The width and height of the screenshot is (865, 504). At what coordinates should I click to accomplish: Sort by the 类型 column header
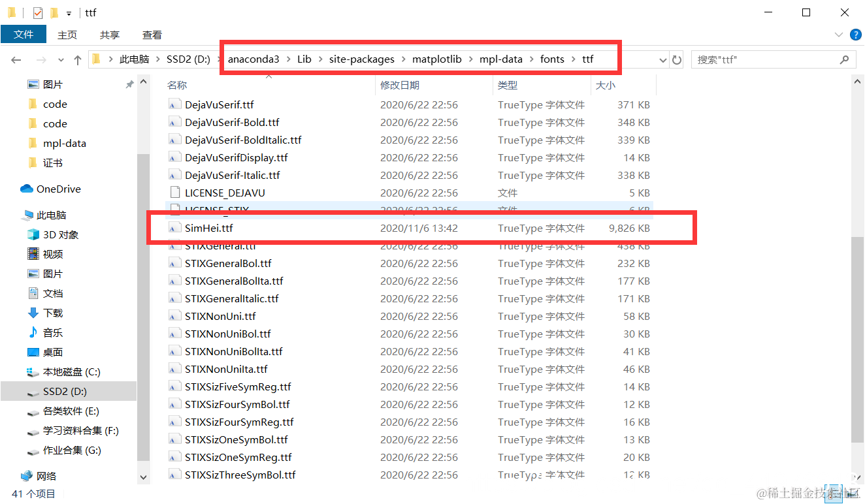[508, 85]
